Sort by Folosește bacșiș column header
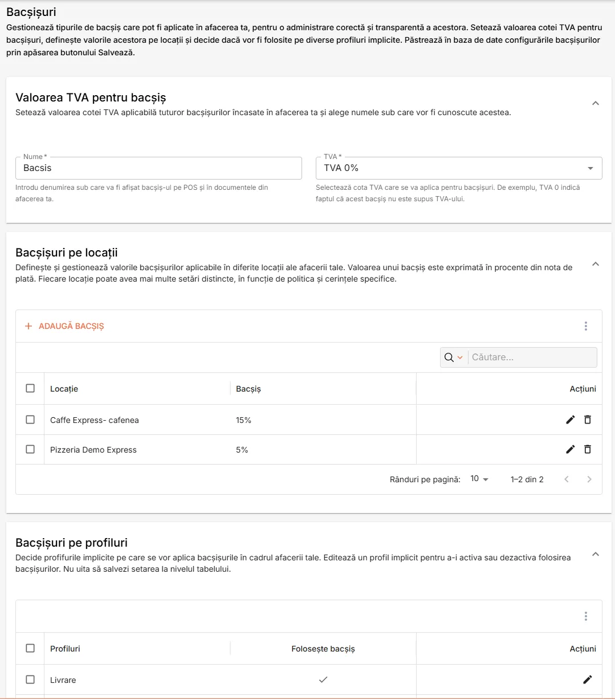The image size is (615, 700). pos(323,649)
